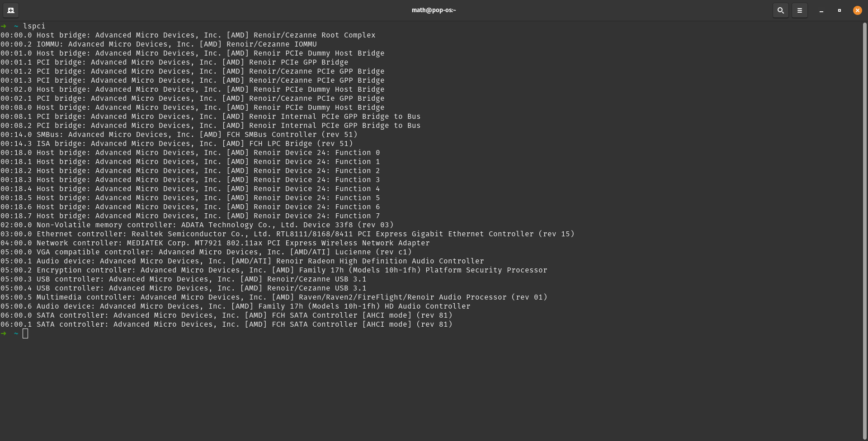Viewport: 868px width, 441px height.
Task: Click the 00:08.0 Dummy Host Bridge line
Action: [193, 107]
